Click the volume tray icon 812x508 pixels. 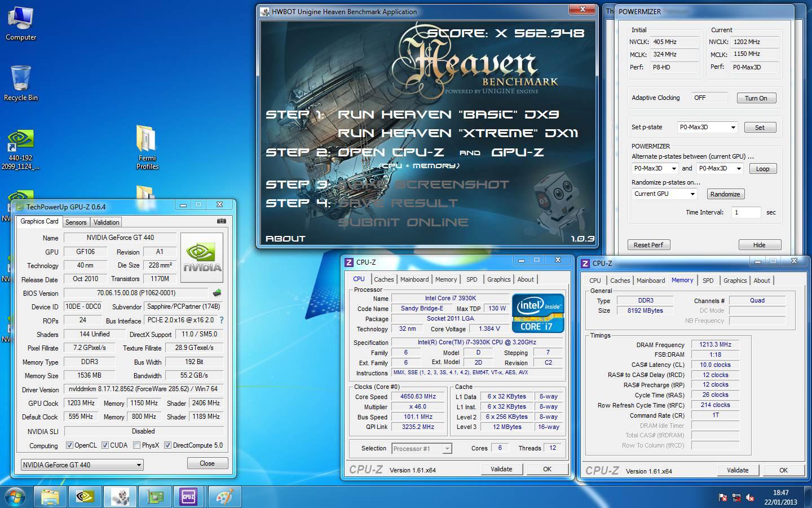(x=750, y=497)
